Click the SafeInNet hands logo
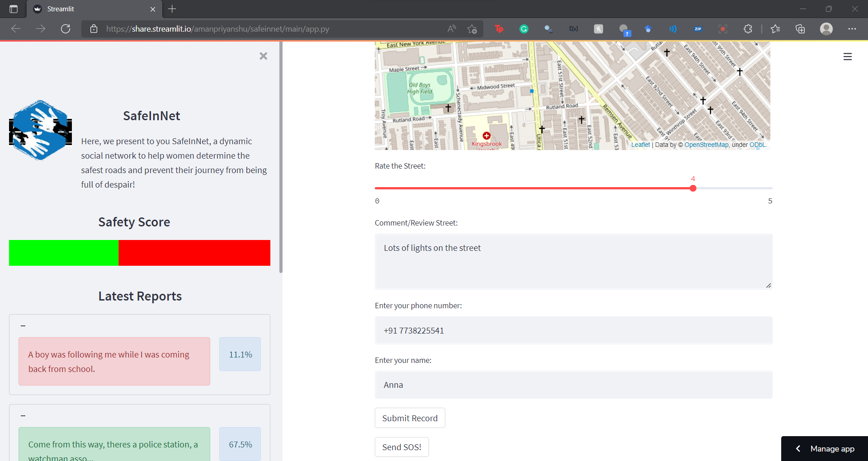868x461 pixels. tap(40, 130)
